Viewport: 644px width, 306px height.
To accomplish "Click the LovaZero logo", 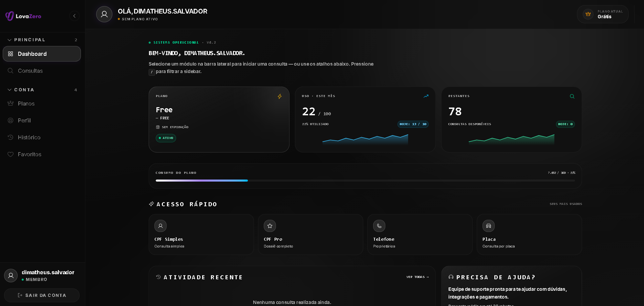I will tap(23, 16).
